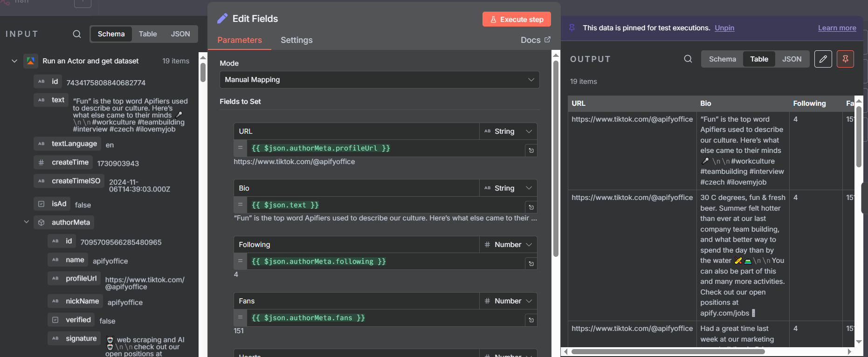Screen dimensions: 868x357
Task: Click the pencil edit output icon
Action: 823,59
